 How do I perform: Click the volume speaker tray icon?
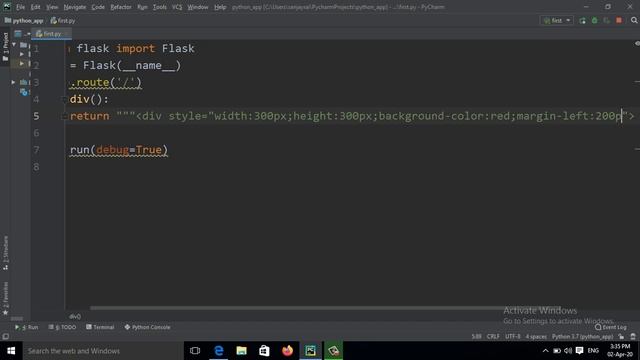click(568, 351)
